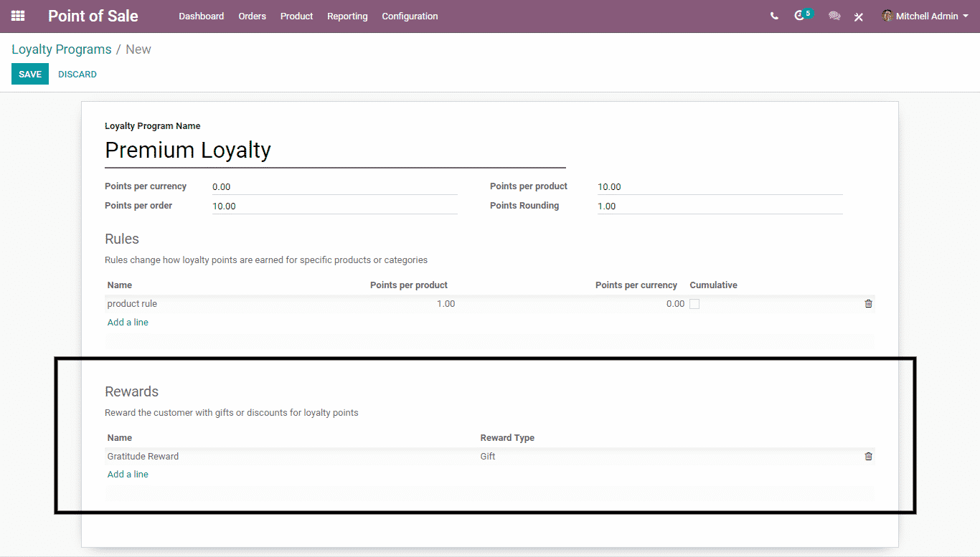
Task: Open the apps grid menu icon
Action: coord(18,16)
